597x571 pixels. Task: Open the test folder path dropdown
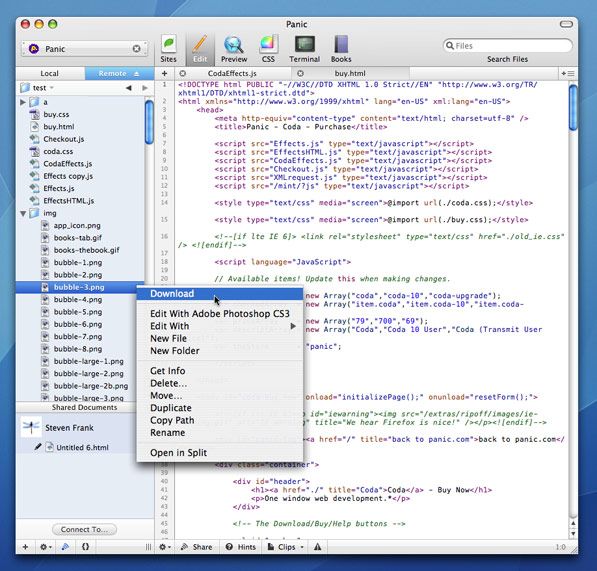point(37,88)
